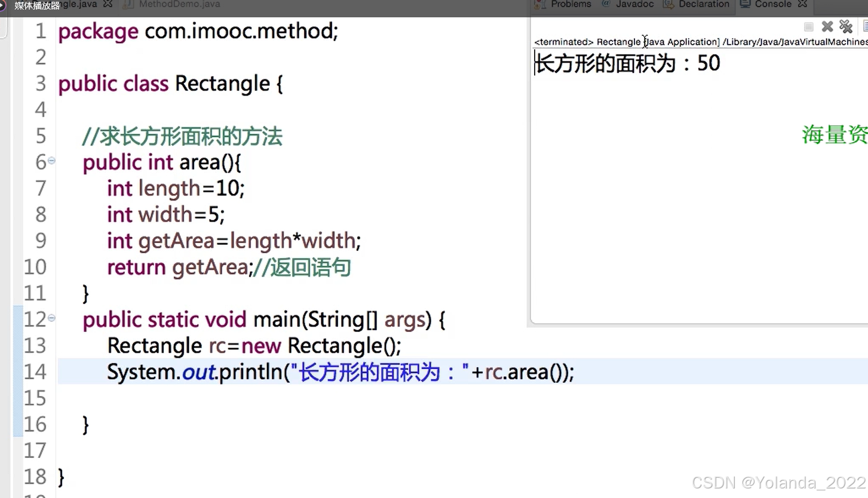Click the comment 求长方形面积的方法

182,137
